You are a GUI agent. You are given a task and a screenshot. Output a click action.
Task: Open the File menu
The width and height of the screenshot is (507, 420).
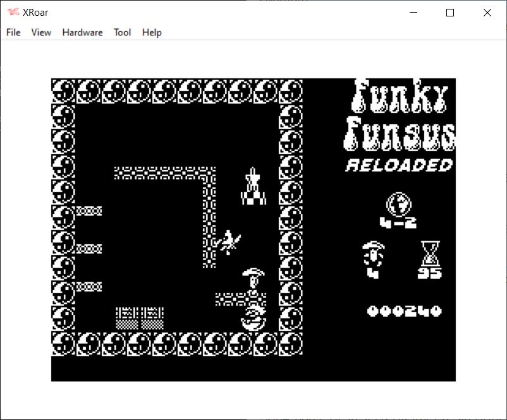[x=13, y=32]
